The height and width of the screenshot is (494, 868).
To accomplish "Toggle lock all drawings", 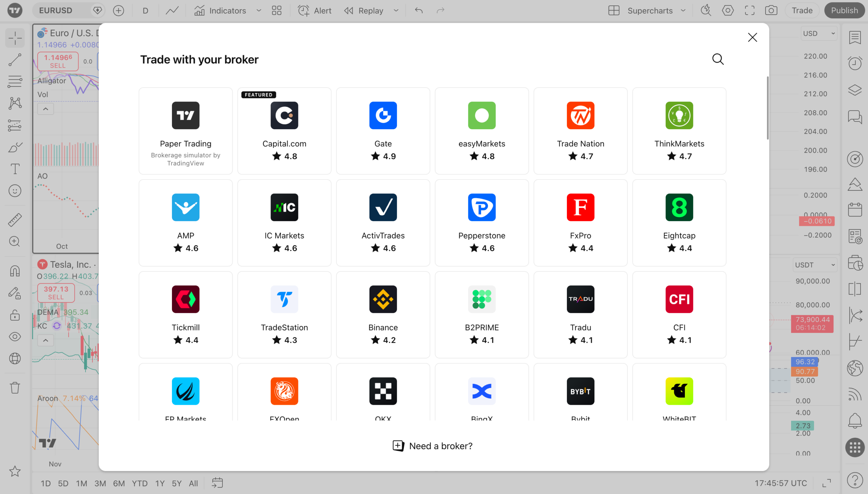I will pos(15,315).
